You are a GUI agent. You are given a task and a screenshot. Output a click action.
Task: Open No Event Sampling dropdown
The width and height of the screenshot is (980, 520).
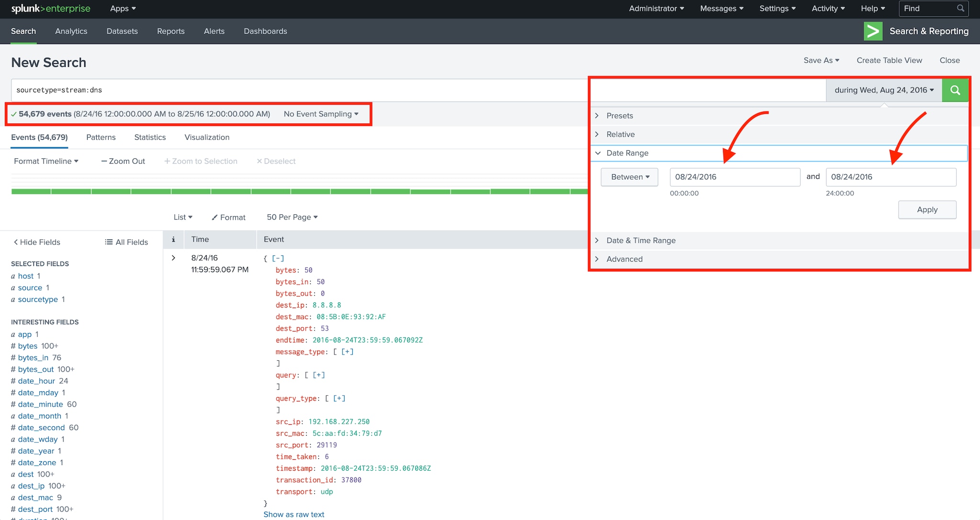coord(321,114)
